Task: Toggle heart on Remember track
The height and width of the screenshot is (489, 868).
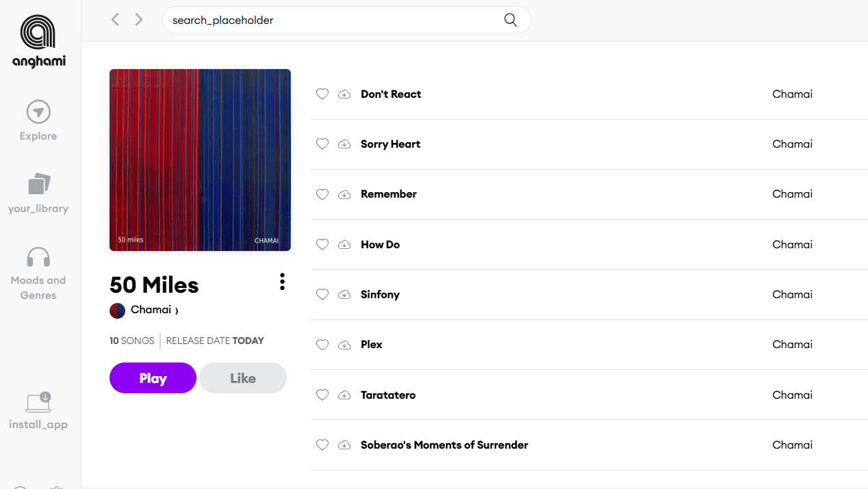Action: pyautogui.click(x=322, y=194)
